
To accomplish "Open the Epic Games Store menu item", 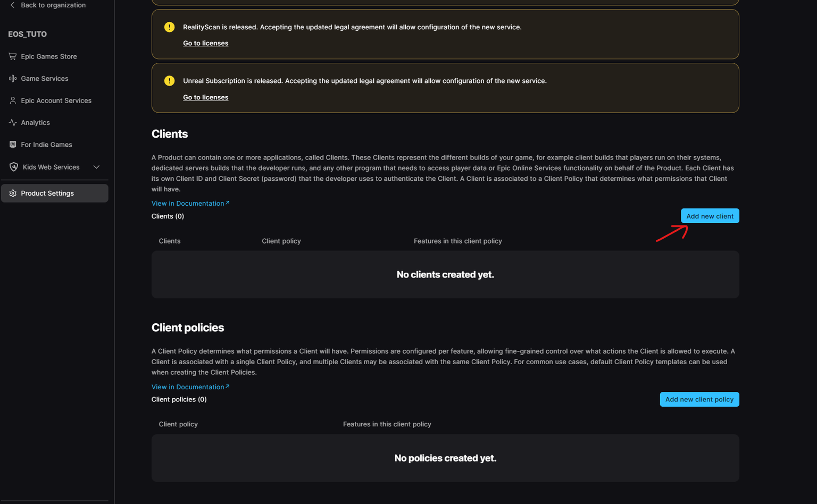I will click(x=49, y=56).
